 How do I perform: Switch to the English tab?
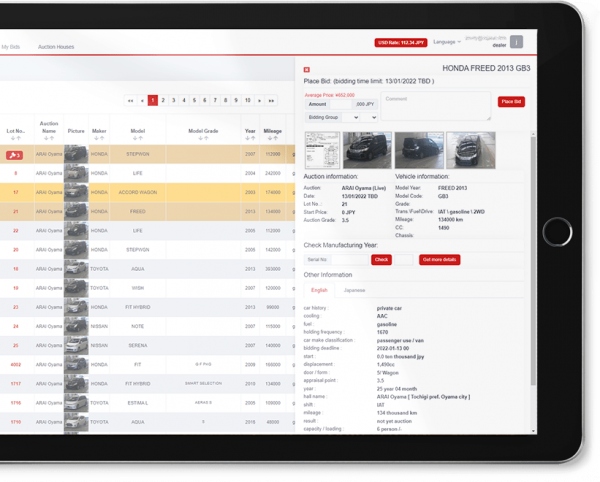319,290
